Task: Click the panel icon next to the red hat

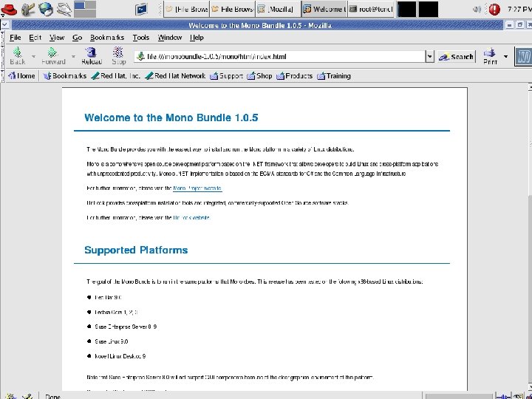Action: point(28,9)
